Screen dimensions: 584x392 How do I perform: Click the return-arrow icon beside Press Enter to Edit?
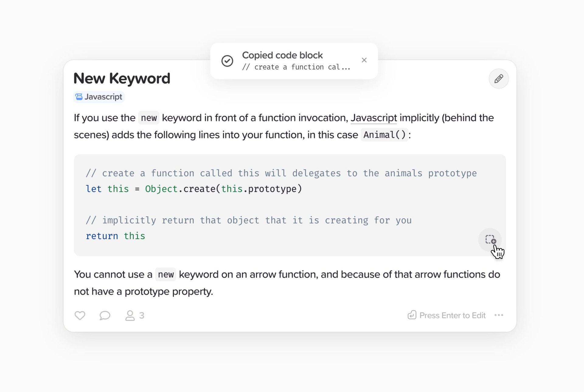(412, 315)
